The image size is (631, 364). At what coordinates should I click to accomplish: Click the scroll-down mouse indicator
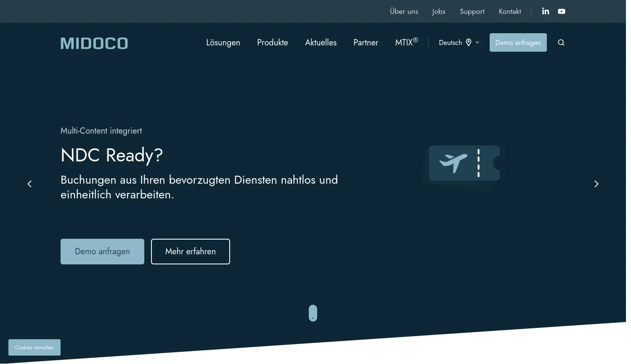pos(313,313)
